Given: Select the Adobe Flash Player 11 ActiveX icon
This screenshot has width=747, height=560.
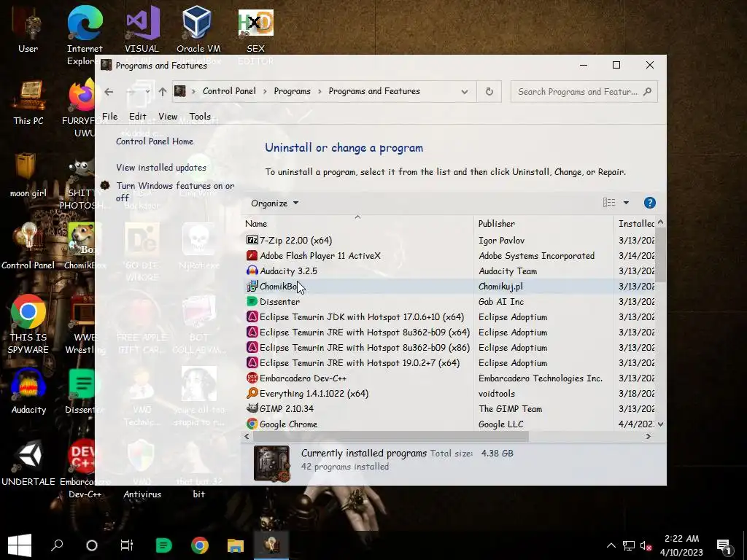Looking at the screenshot, I should click(252, 255).
